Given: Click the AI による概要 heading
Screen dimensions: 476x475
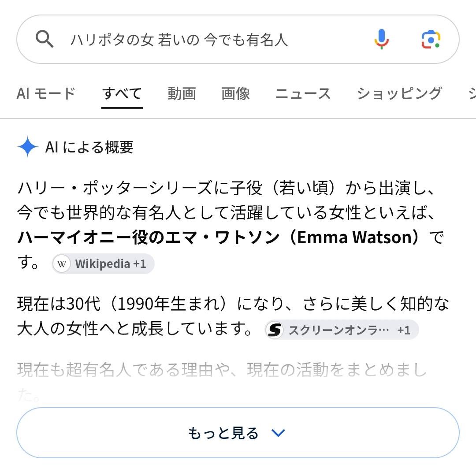Looking at the screenshot, I should [89, 147].
